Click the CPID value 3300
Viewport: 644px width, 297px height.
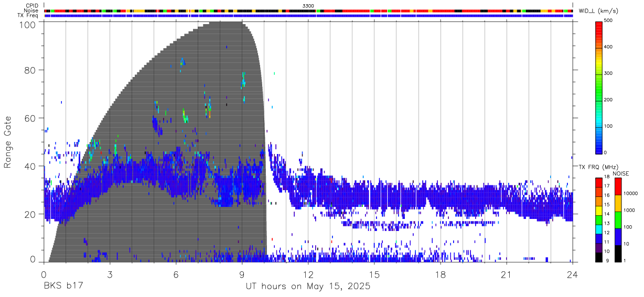click(x=308, y=6)
